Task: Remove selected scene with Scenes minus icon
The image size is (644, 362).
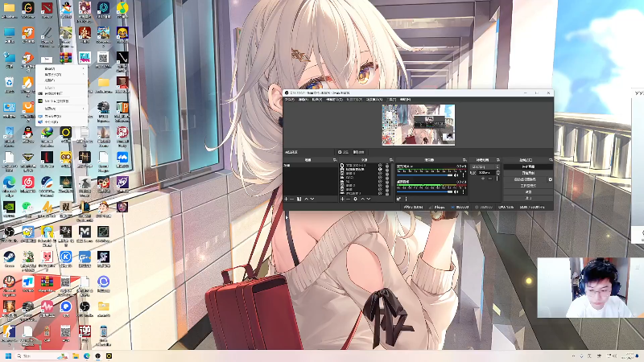Action: [x=291, y=199]
